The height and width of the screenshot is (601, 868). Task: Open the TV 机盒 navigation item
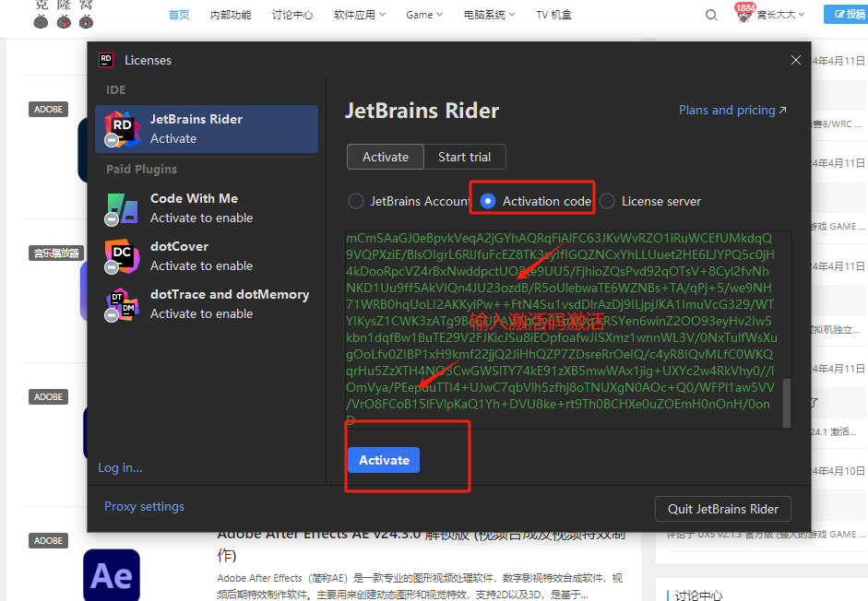(553, 15)
